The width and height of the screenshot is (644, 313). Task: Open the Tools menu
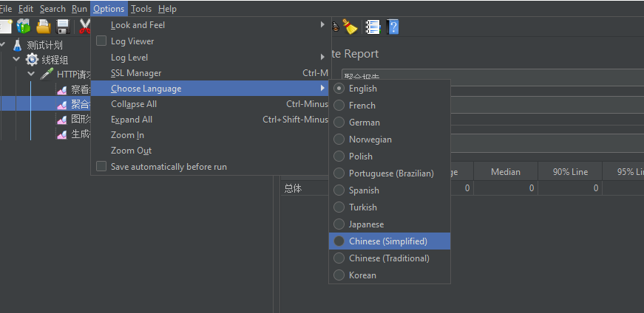pyautogui.click(x=140, y=9)
